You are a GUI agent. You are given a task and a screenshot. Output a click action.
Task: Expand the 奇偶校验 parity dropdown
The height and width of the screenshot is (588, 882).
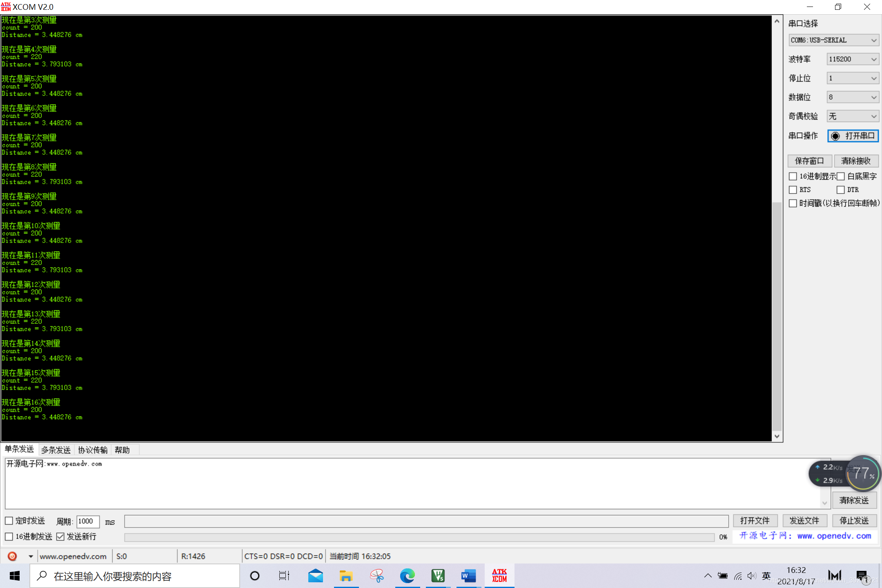click(x=853, y=116)
